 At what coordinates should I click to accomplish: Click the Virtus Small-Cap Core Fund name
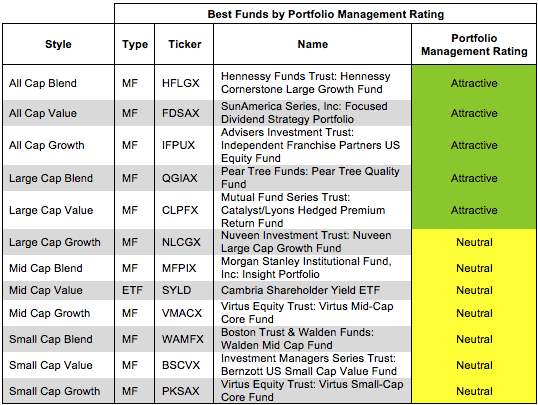(x=312, y=391)
